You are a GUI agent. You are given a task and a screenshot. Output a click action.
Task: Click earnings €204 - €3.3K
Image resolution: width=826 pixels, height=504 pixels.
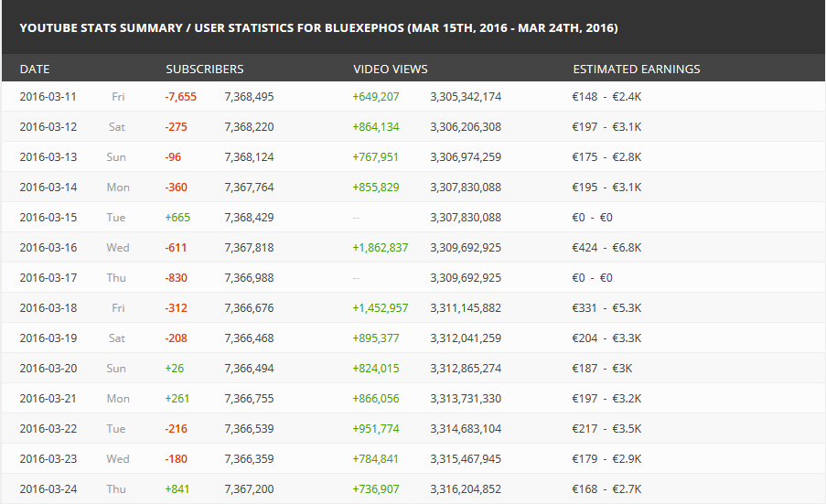606,338
